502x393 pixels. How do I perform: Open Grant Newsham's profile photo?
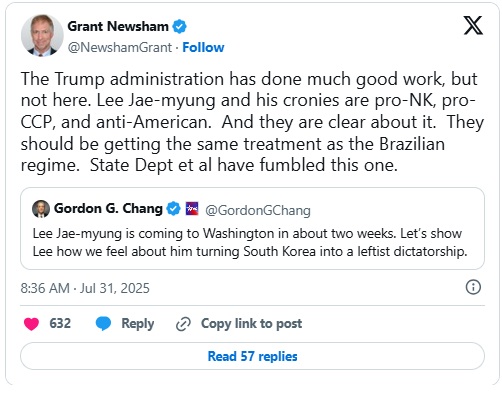point(42,35)
